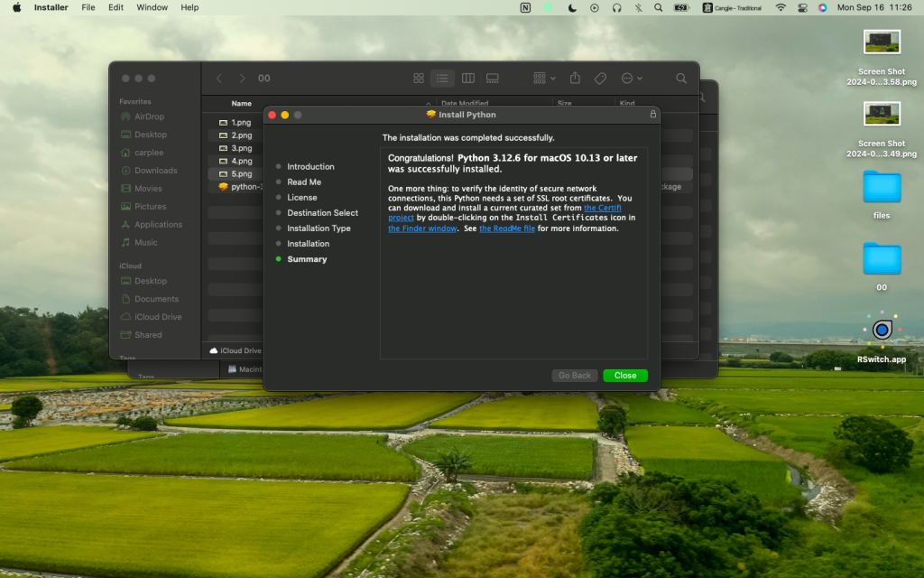Switch Finder to column view
The image size is (924, 578).
tap(468, 78)
